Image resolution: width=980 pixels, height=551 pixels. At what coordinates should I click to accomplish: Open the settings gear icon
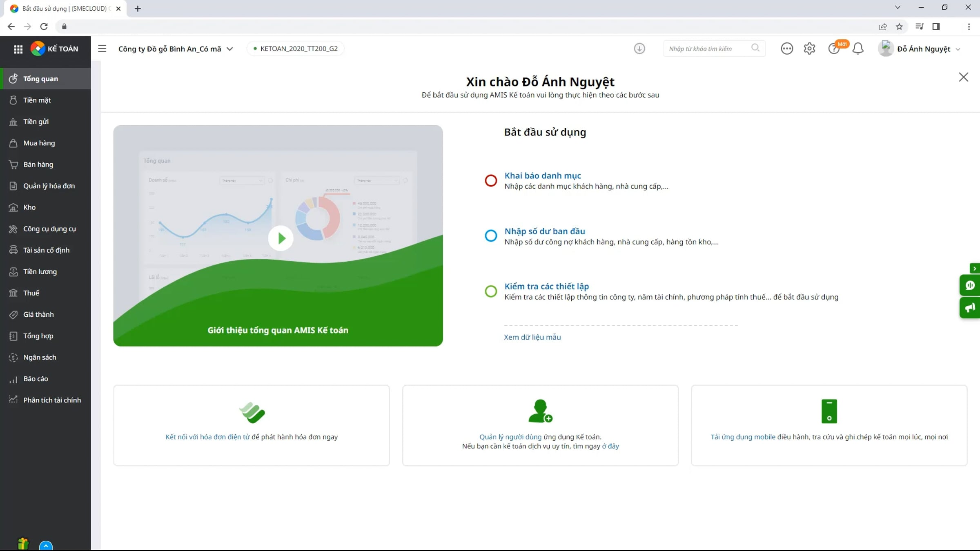tap(809, 49)
